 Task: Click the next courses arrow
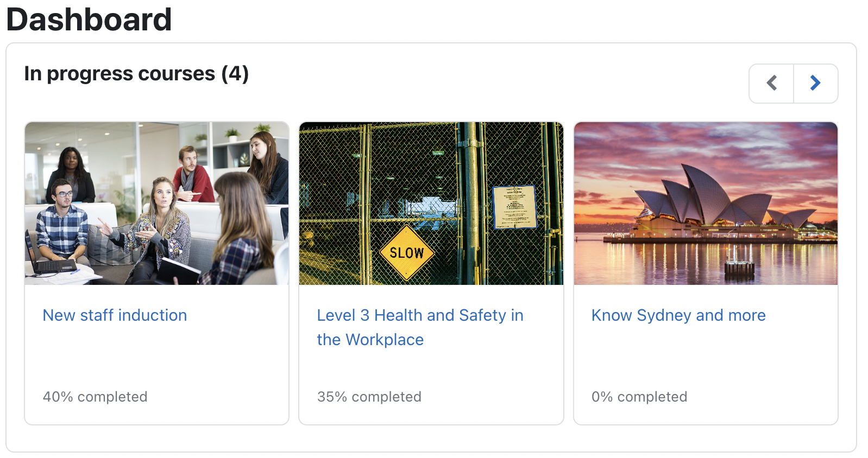tap(815, 83)
